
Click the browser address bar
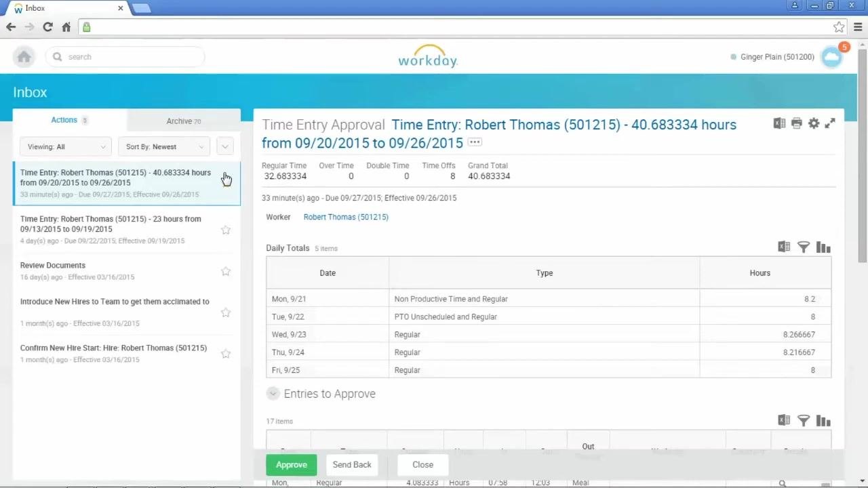pos(461,27)
